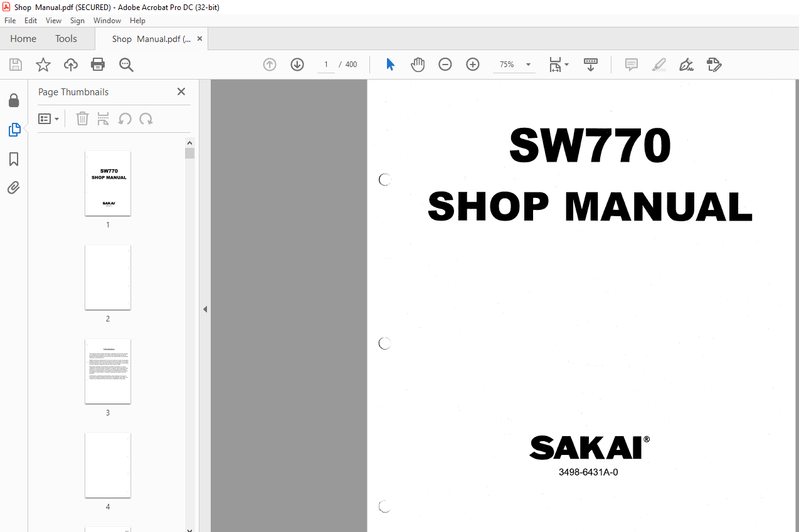Open the Edit menu

[31, 21]
